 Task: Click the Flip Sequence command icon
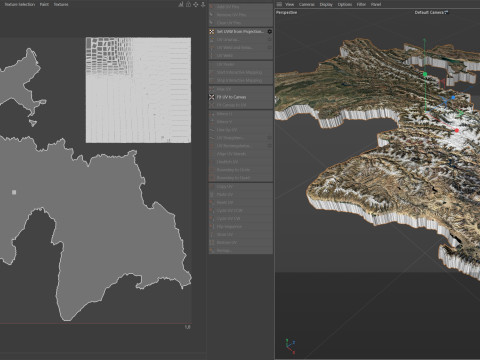click(211, 227)
